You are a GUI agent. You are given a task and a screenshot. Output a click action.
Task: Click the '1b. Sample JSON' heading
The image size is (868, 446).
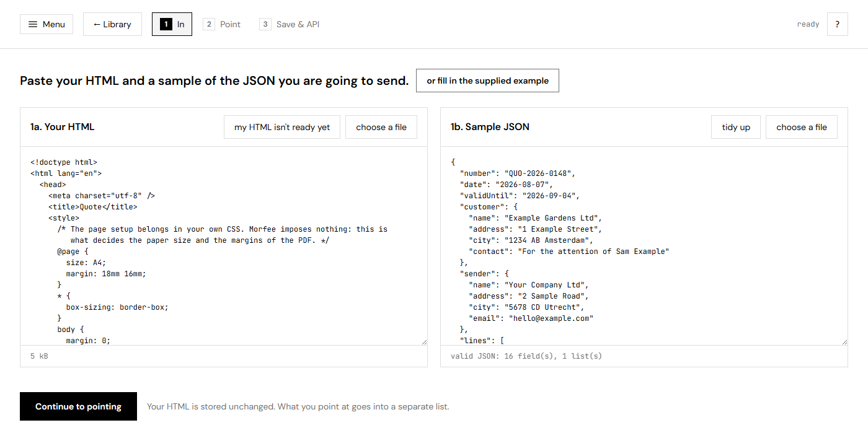[x=490, y=127]
